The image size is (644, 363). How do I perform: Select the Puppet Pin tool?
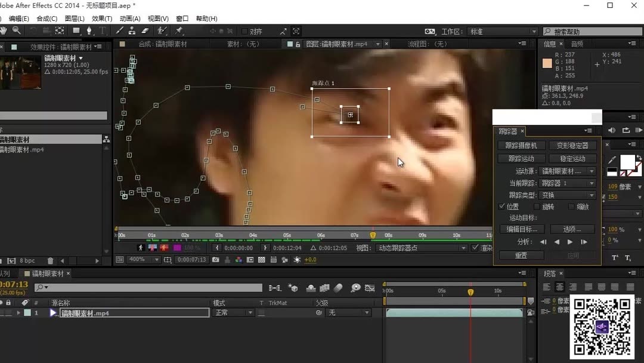coord(179,30)
